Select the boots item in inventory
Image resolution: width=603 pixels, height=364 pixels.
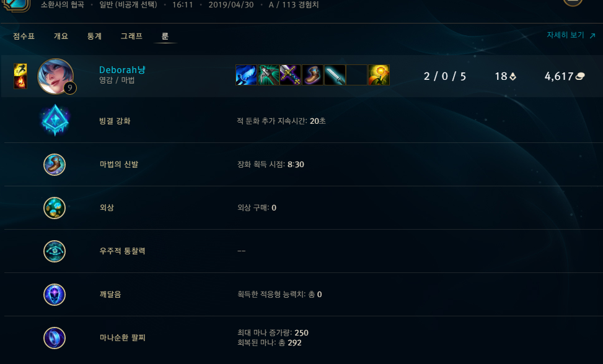[x=312, y=75]
